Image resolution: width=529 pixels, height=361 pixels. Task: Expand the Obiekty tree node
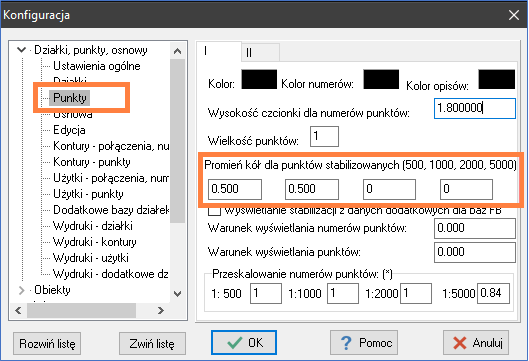(21, 290)
